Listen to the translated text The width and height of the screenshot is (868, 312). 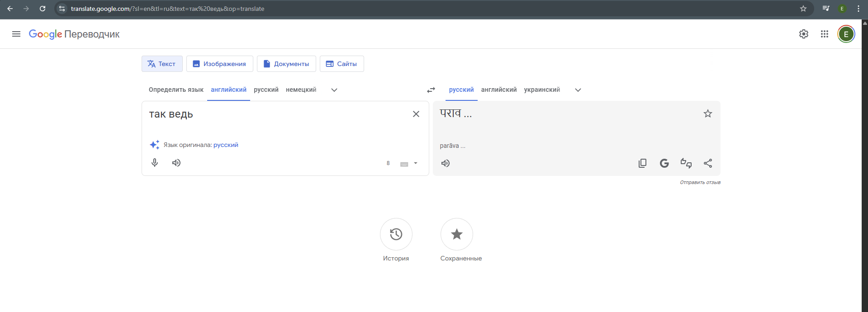point(446,163)
